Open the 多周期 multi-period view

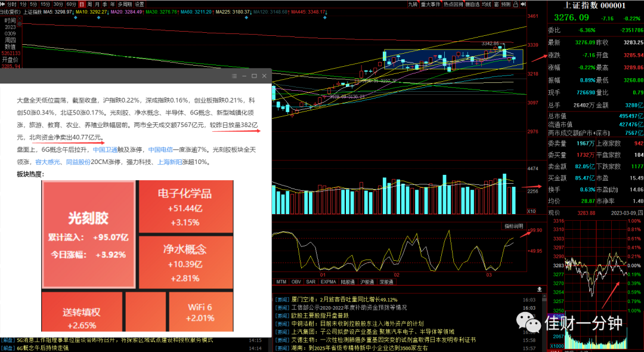coord(125,4)
